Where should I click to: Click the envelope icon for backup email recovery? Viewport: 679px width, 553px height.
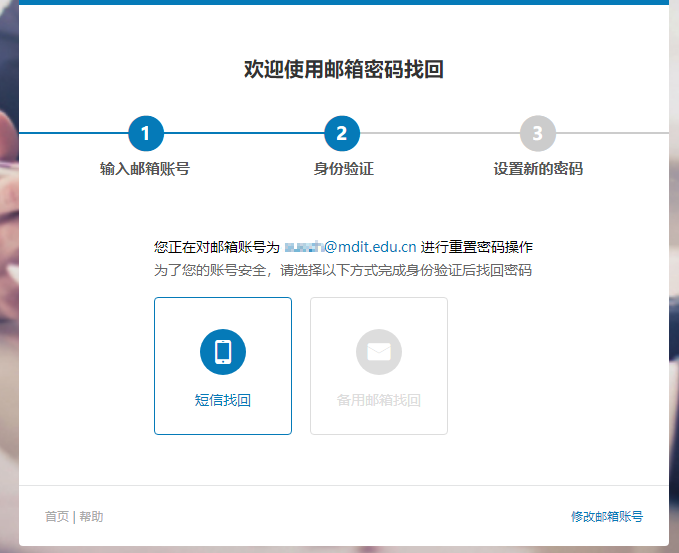pyautogui.click(x=379, y=351)
